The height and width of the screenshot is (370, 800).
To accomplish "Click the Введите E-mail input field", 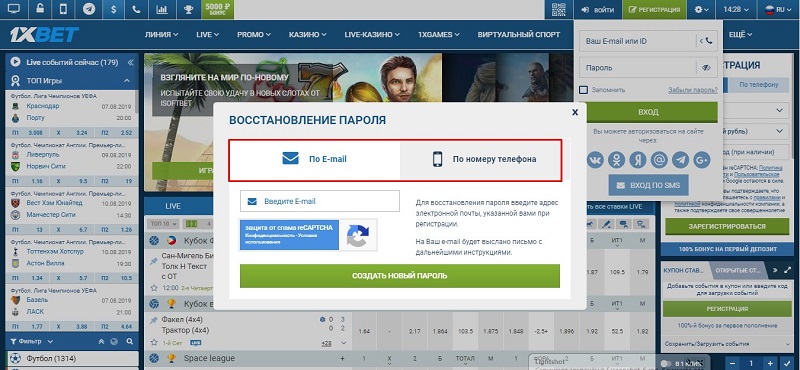I will 319,201.
